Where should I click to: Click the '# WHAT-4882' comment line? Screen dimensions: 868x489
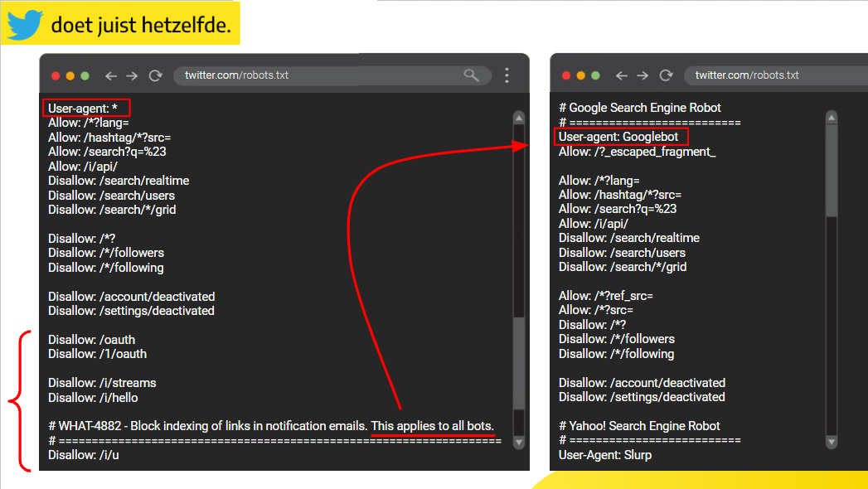271,426
